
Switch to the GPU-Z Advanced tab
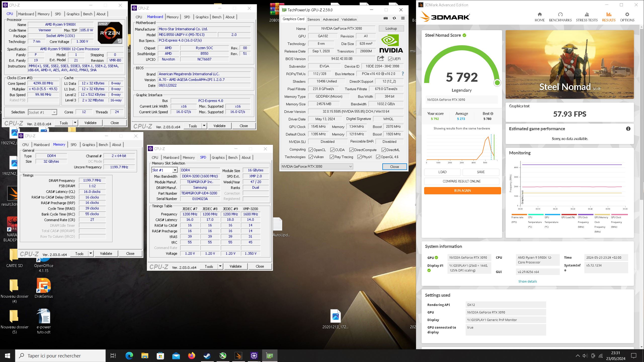tap(331, 19)
